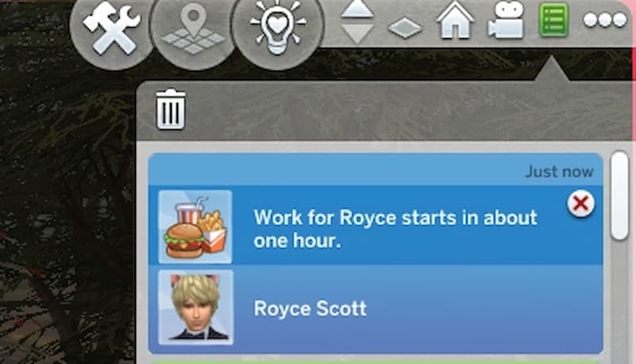Open camera controls with video camera icon
636x364 pixels.
click(505, 21)
